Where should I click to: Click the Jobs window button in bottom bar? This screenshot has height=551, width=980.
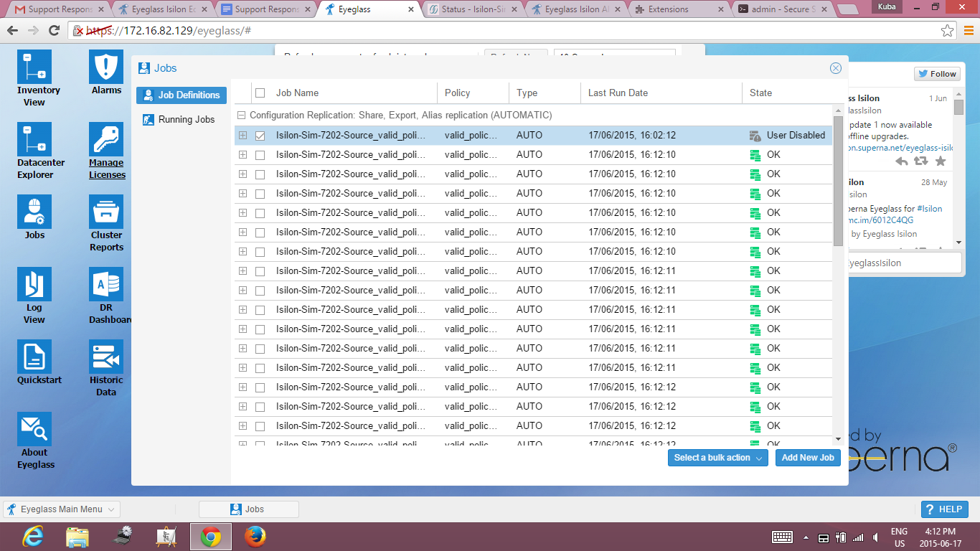click(248, 509)
